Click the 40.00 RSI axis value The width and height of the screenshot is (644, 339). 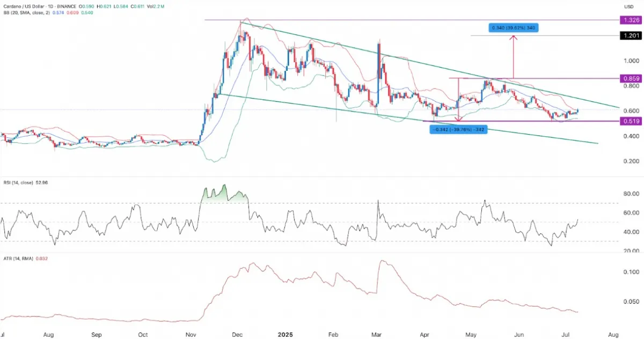pyautogui.click(x=631, y=232)
